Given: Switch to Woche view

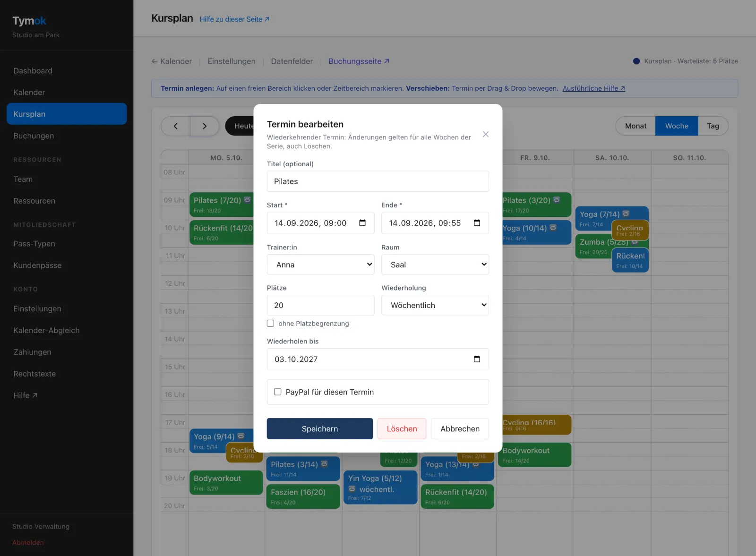Looking at the screenshot, I should tap(677, 126).
